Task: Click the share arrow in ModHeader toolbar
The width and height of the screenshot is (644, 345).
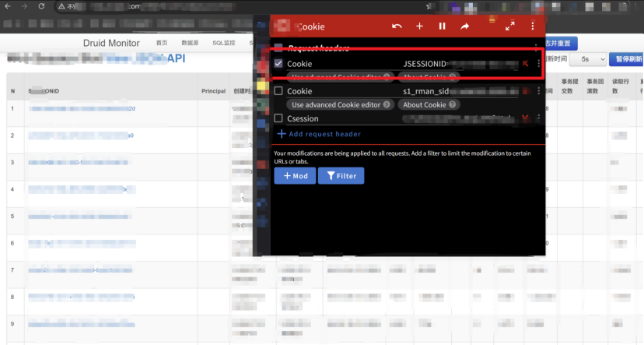Action: pyautogui.click(x=464, y=26)
